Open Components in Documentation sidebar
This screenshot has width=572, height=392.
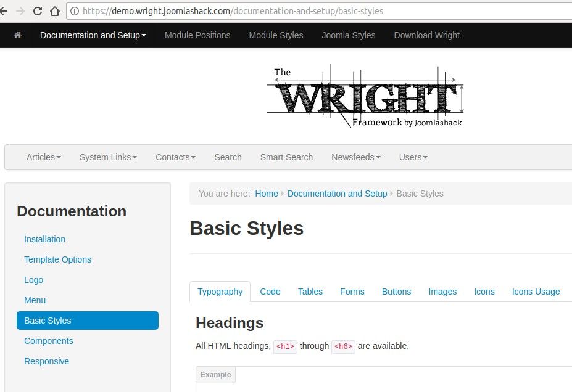49,341
